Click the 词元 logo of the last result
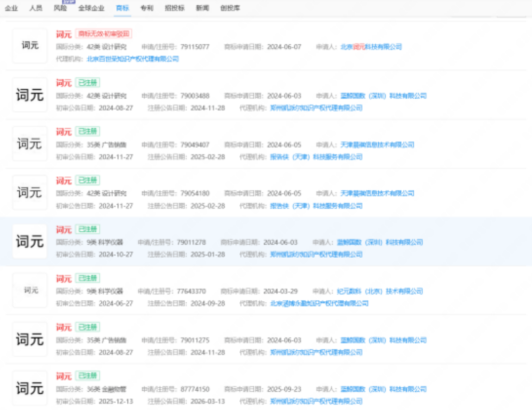The image size is (532, 410). [29, 388]
